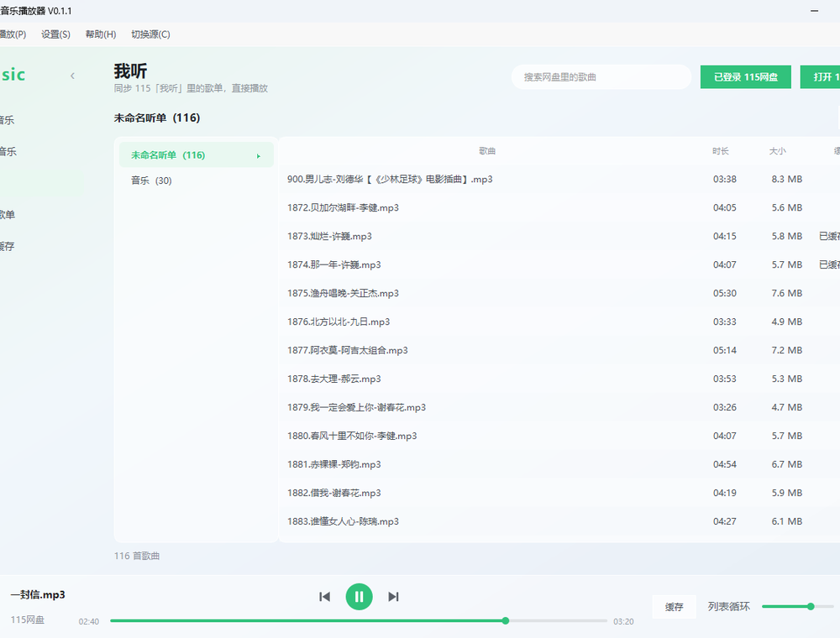Click the 4.9 MB size of 北方以北
The width and height of the screenshot is (840, 638).
click(x=787, y=322)
